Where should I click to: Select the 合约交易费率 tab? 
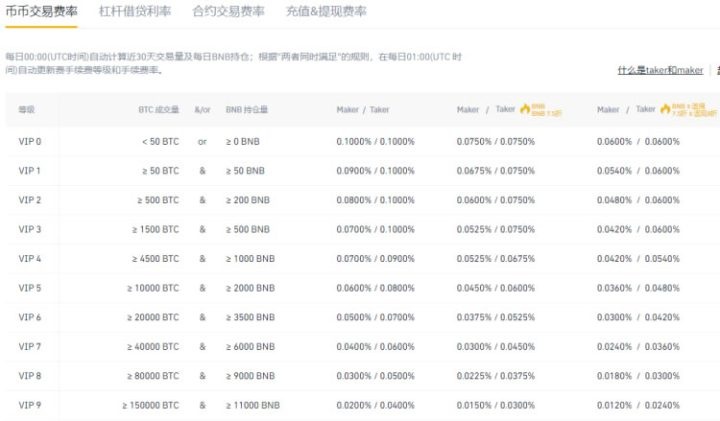coord(228,12)
